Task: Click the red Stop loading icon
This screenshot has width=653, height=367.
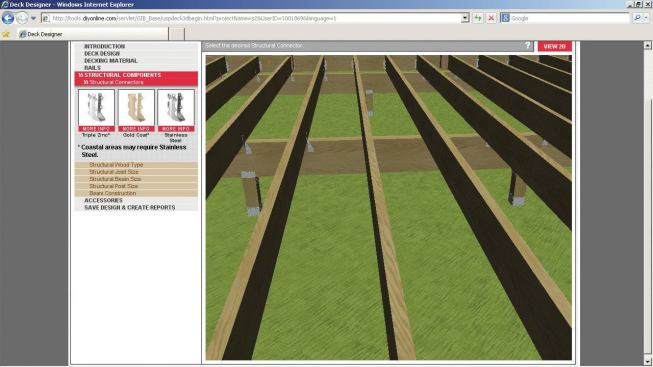Action: [491, 18]
